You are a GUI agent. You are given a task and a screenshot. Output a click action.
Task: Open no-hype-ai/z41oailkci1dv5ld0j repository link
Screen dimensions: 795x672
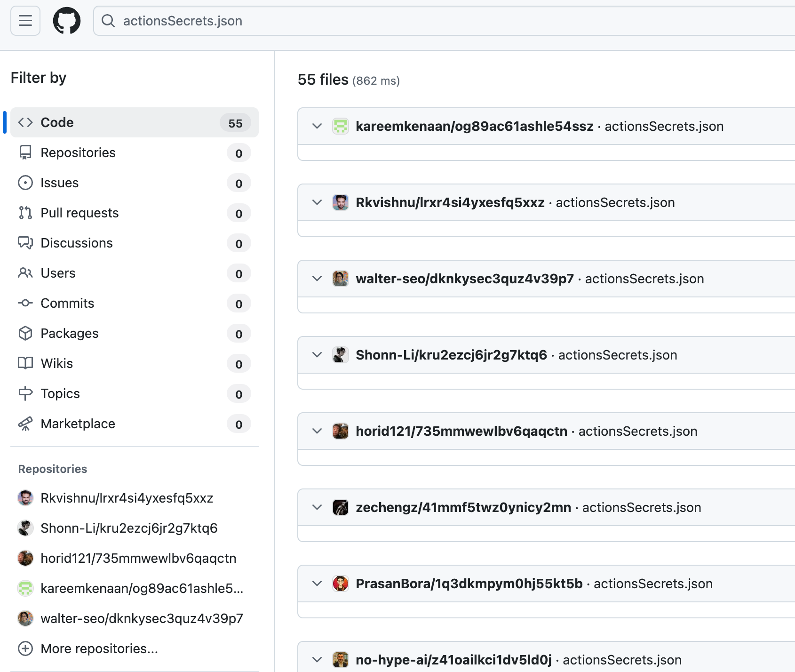[x=453, y=660]
